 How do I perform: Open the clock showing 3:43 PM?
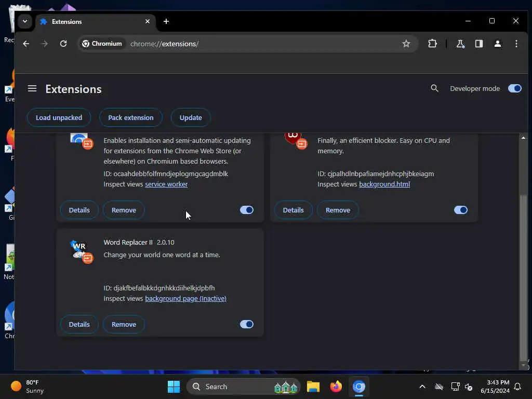coord(495,387)
